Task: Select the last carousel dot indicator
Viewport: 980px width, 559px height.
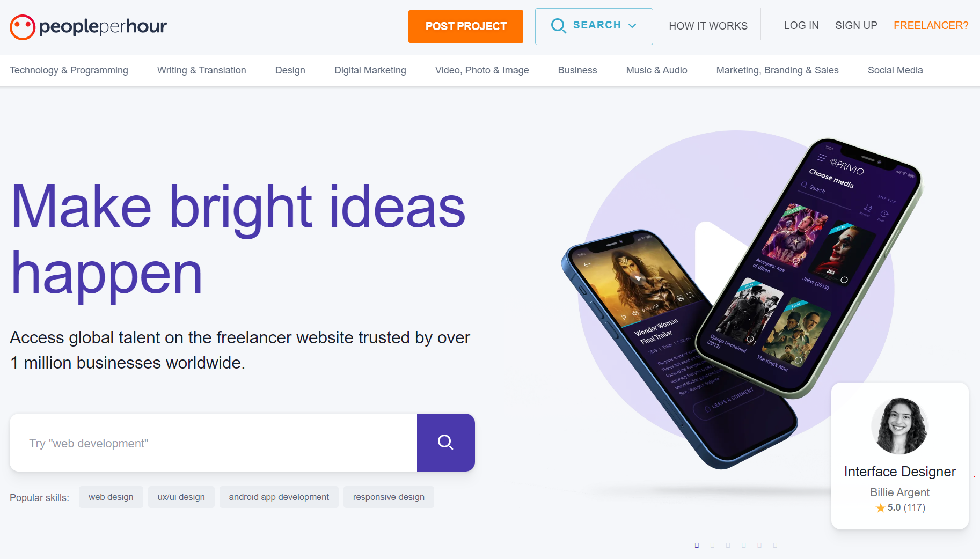Action: (775, 545)
